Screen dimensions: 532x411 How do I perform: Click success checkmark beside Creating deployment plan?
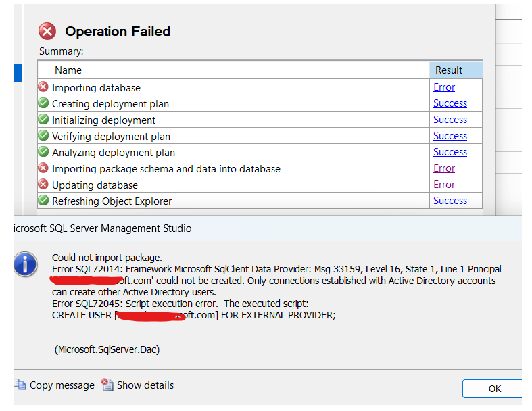[x=43, y=103]
